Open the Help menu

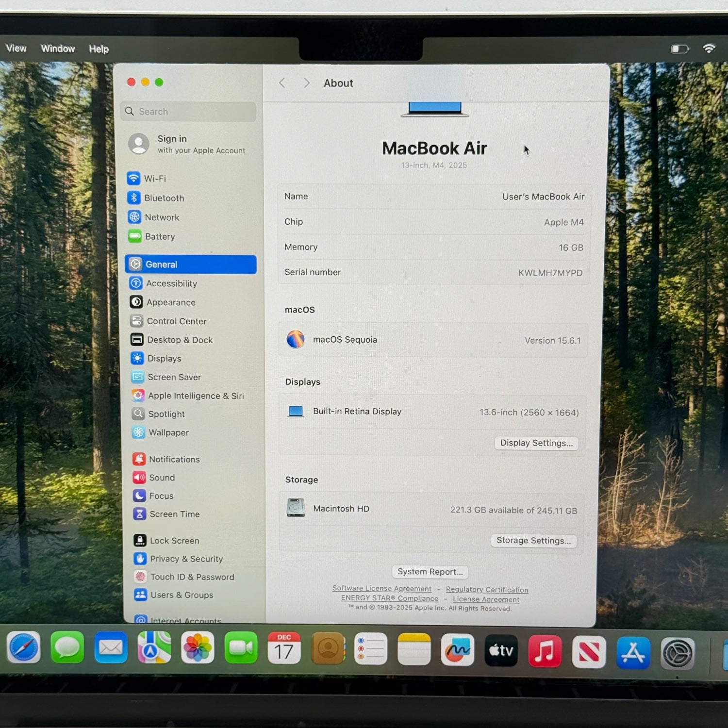pos(99,49)
